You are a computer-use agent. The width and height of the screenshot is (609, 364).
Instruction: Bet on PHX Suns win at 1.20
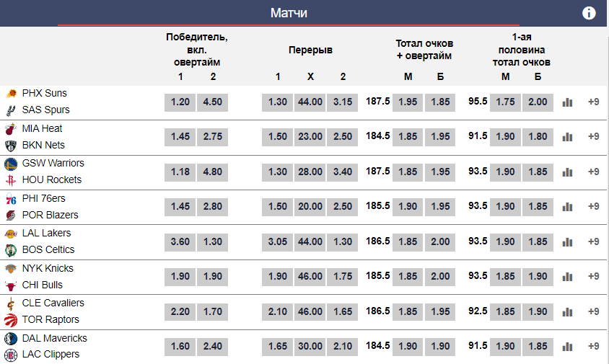pyautogui.click(x=180, y=102)
